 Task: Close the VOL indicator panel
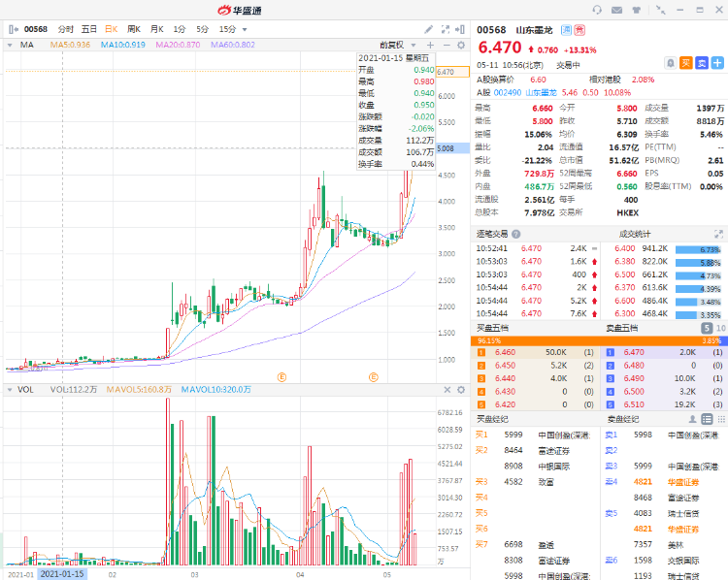[447, 390]
